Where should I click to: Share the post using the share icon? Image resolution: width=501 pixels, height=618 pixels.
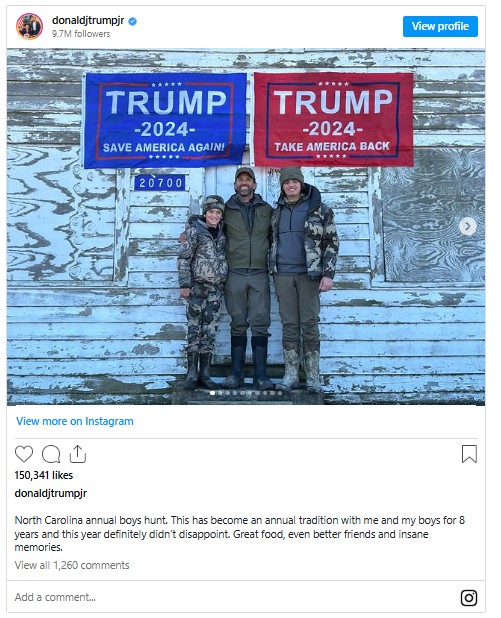point(78,454)
